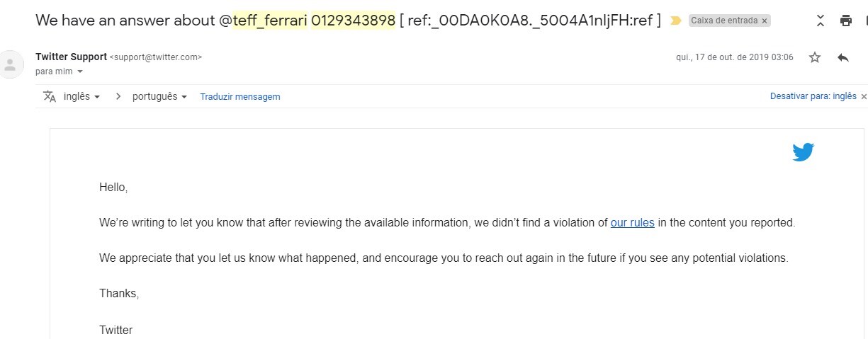Expand all messages with the arrows icon
Viewport: 868px width, 339px height.
coord(821,21)
